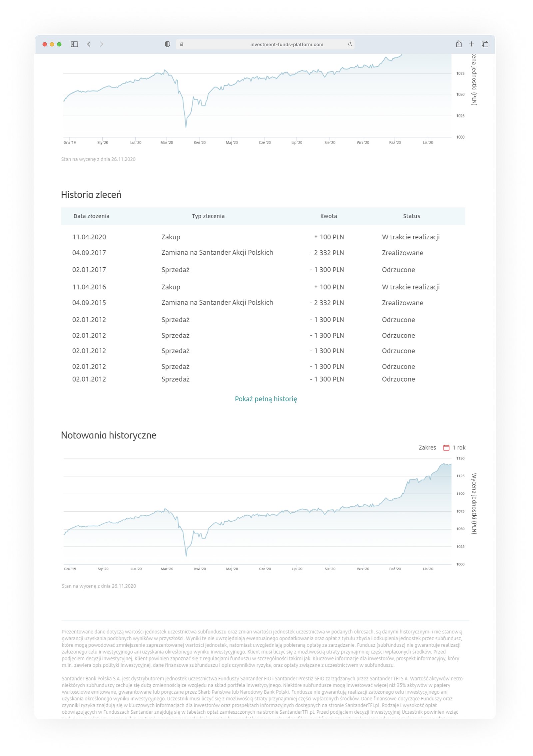Click the forward navigation arrow
533x756 pixels.
[101, 44]
